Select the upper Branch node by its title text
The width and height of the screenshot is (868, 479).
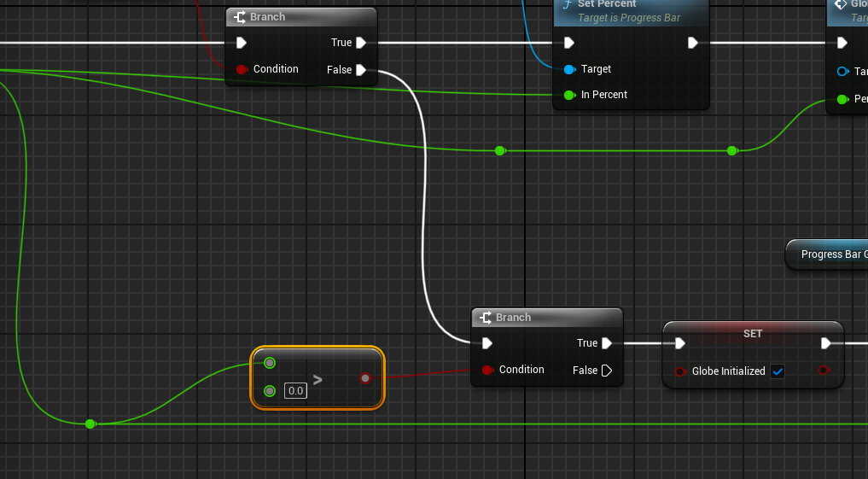[x=267, y=16]
